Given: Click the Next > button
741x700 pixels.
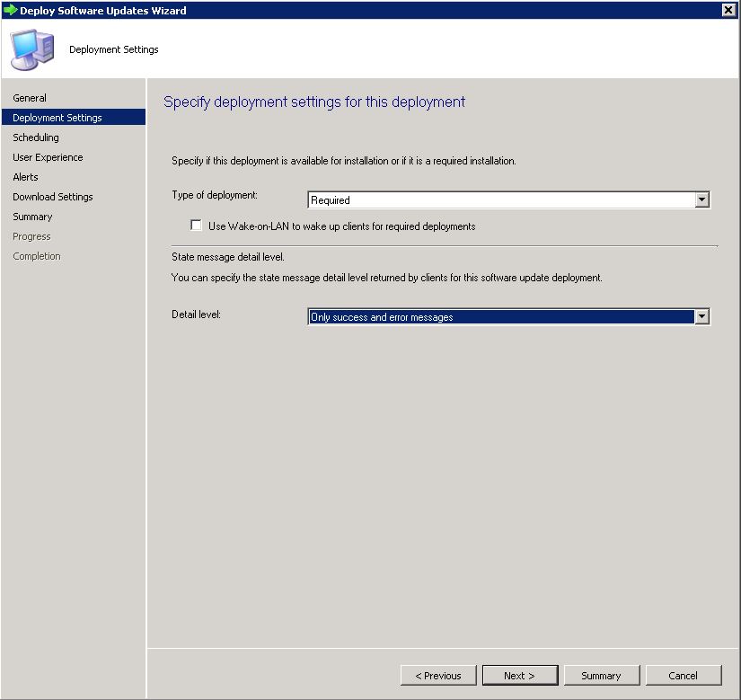Looking at the screenshot, I should tap(520, 676).
